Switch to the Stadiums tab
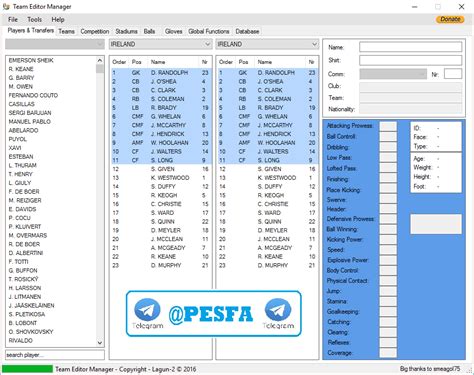 126,31
